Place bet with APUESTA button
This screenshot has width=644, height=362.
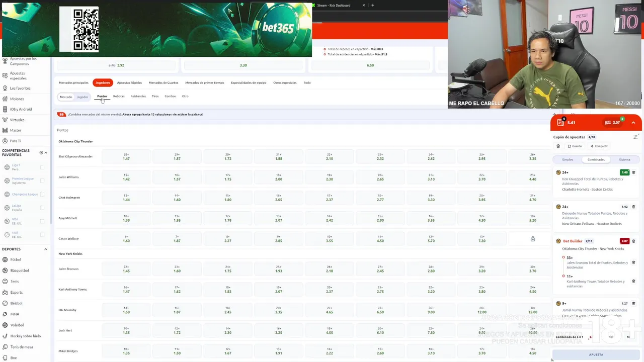tap(596, 354)
